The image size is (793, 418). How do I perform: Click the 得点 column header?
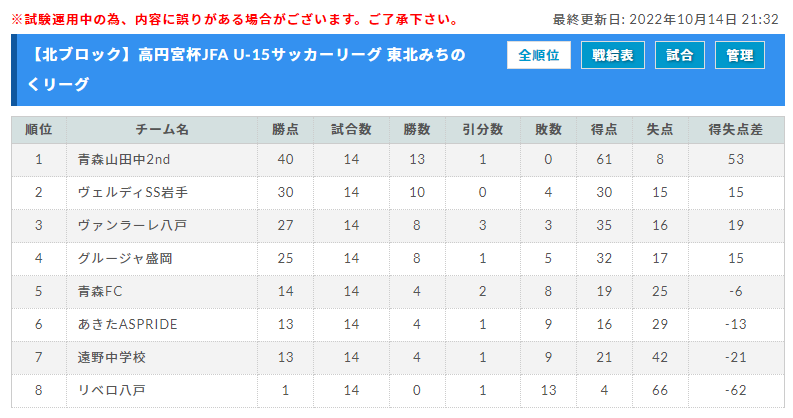coord(603,129)
